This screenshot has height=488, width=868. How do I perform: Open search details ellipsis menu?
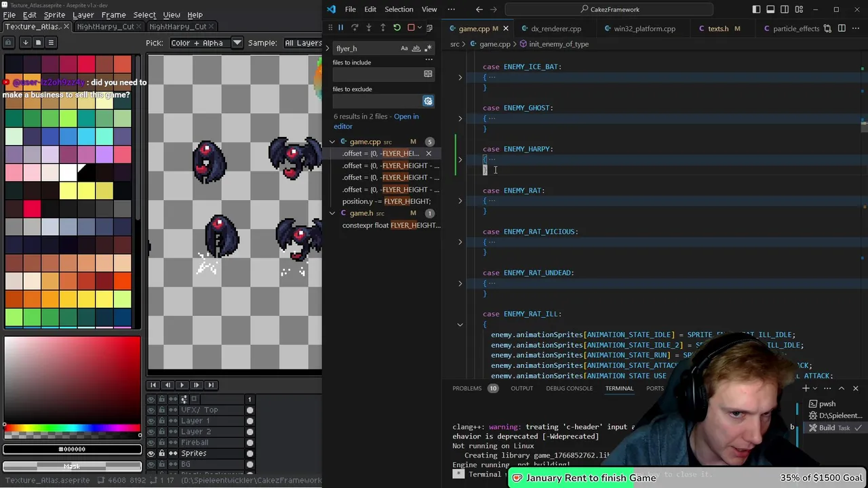[x=429, y=60]
